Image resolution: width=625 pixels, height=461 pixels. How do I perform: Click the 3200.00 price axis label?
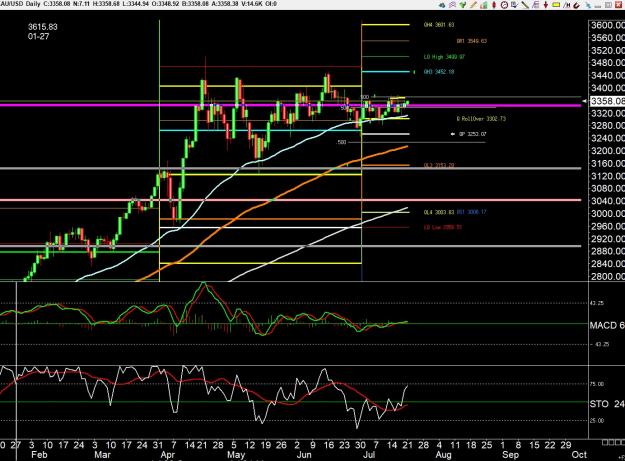[x=608, y=151]
